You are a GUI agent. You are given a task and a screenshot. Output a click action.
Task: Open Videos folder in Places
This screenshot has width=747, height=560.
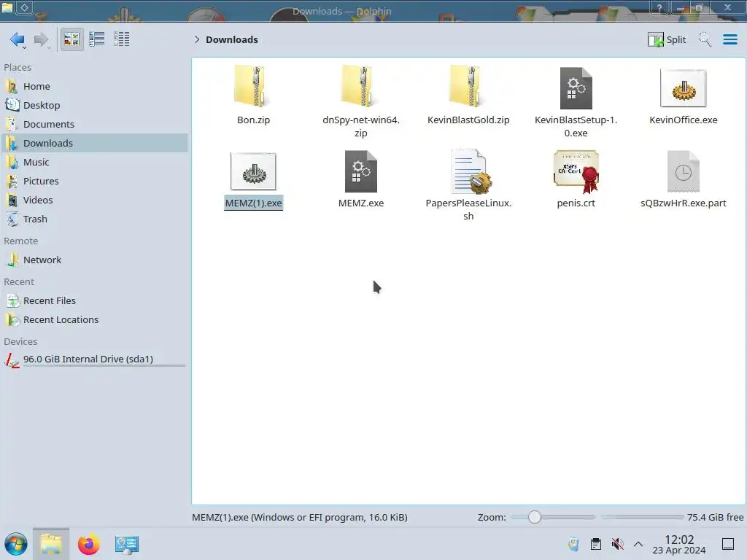pyautogui.click(x=94, y=201)
